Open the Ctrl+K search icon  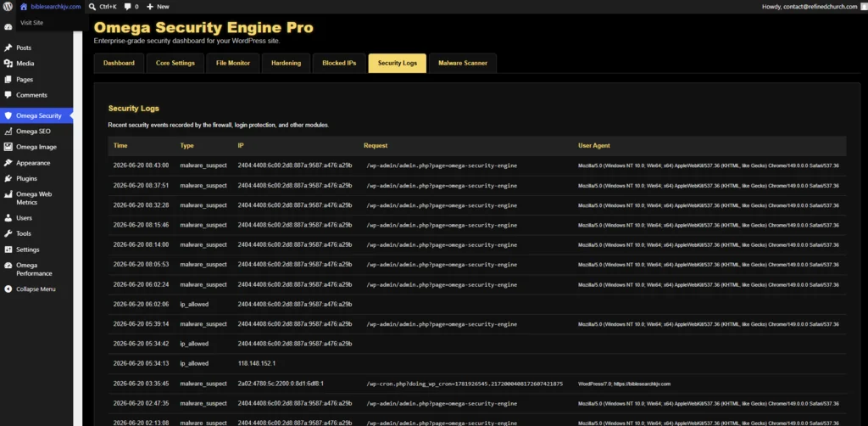(x=92, y=7)
